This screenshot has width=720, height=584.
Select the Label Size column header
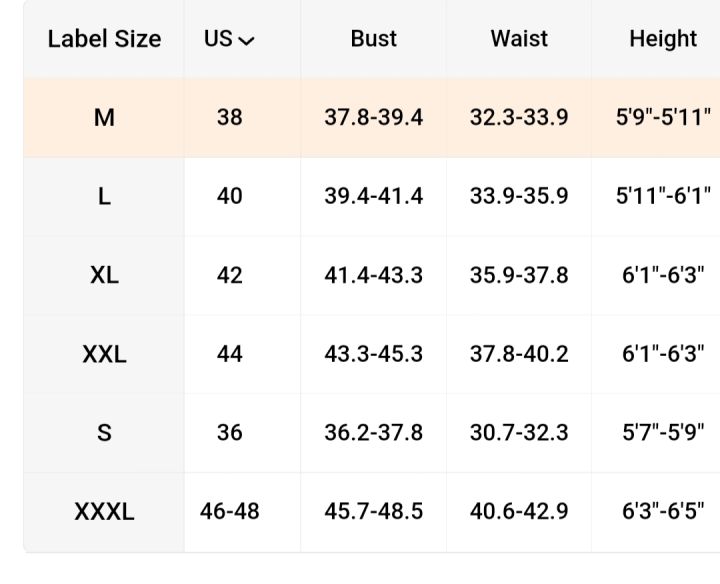pos(105,39)
